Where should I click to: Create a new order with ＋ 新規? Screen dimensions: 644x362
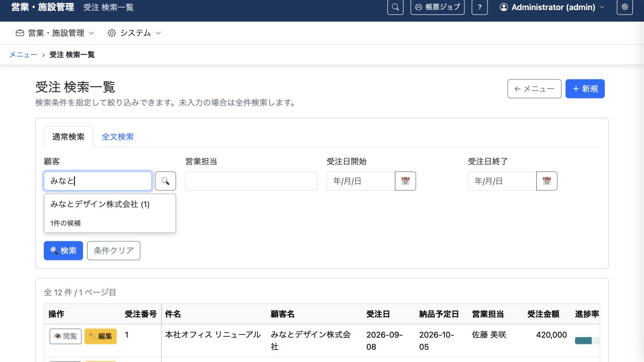click(585, 89)
